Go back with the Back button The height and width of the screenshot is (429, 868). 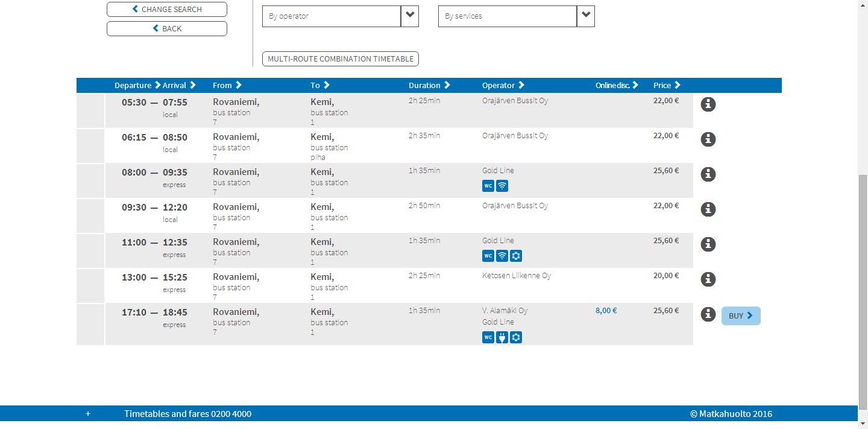point(167,29)
